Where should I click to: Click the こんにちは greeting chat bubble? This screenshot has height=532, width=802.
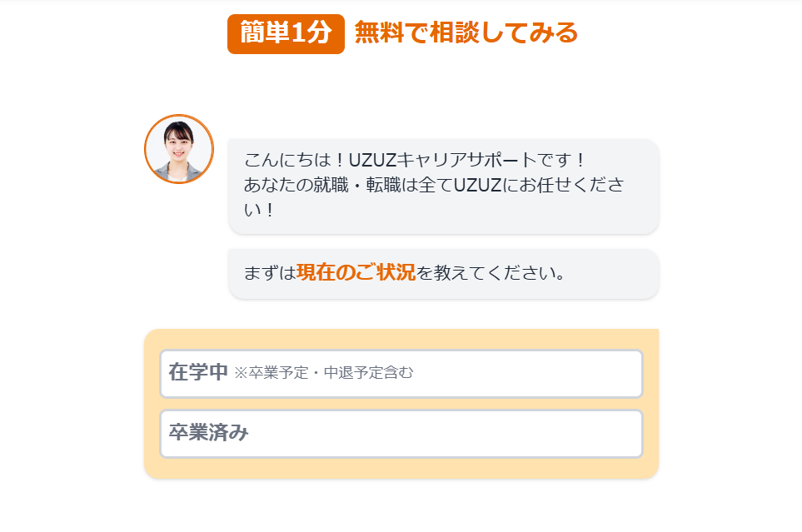point(443,186)
